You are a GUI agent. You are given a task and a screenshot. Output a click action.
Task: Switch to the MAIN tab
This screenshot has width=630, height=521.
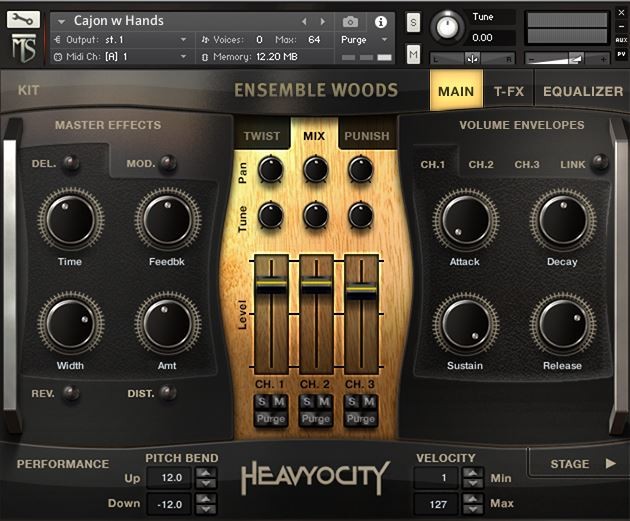(x=456, y=91)
